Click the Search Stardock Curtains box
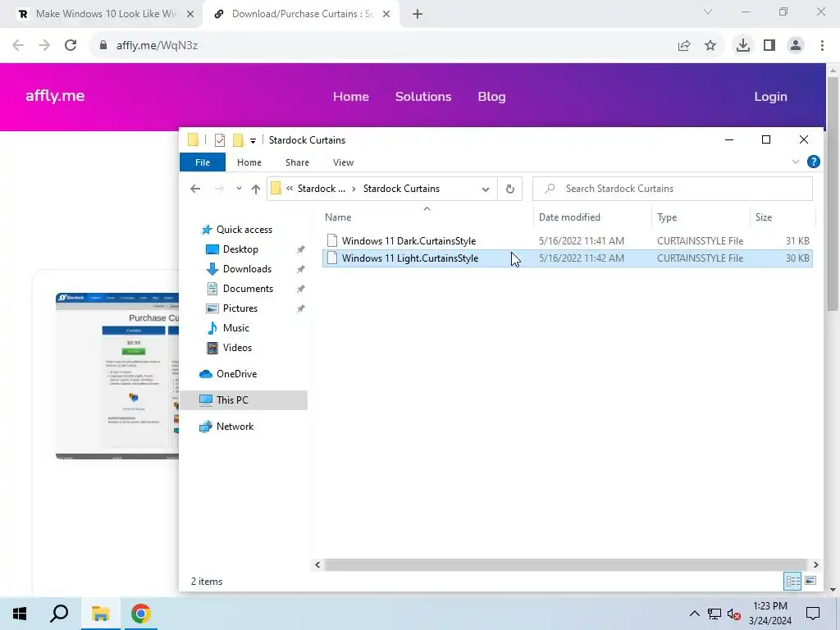Screen dimensions: 840x630 673,189
